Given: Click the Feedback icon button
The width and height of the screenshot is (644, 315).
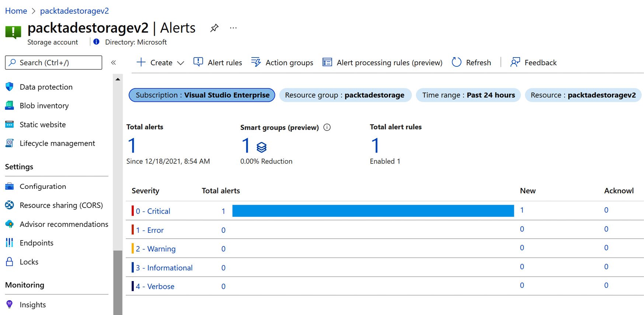Looking at the screenshot, I should tap(515, 62).
